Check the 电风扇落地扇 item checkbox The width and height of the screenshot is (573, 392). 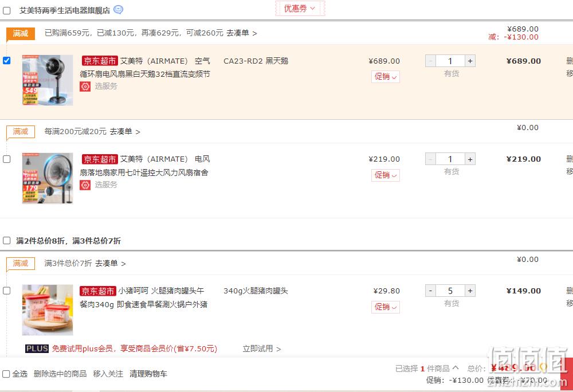coord(6,159)
